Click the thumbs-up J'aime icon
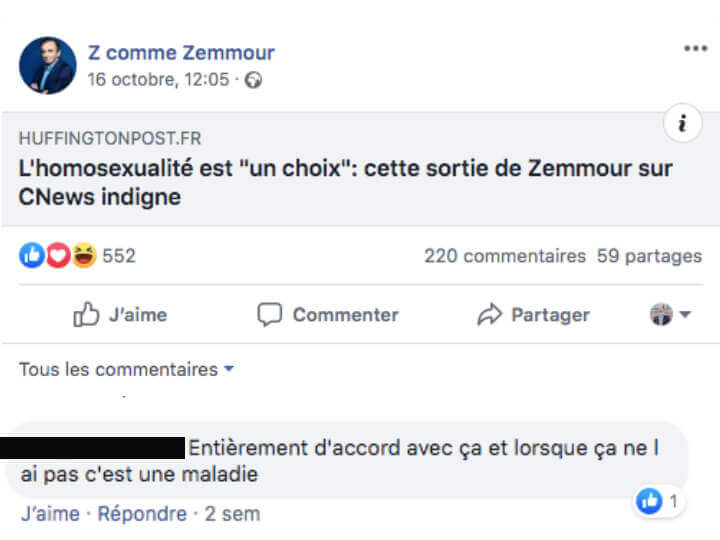Viewport: 720px width, 540px height. pyautogui.click(x=87, y=315)
